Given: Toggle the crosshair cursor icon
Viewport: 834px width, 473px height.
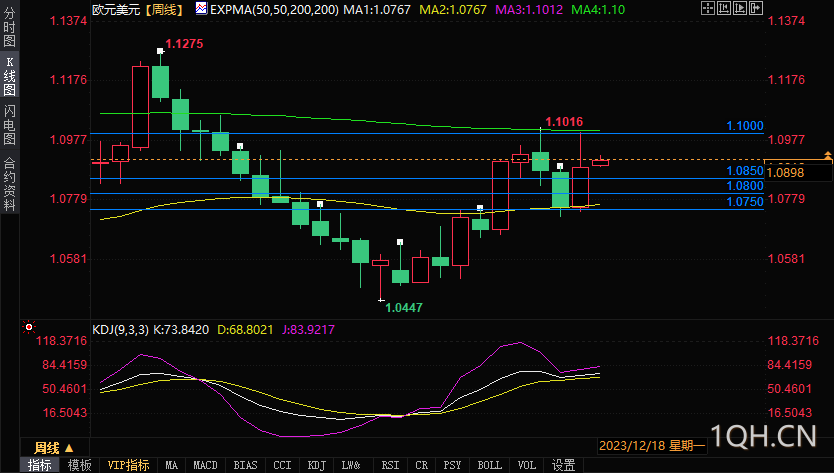Looking at the screenshot, I should pos(707,8).
